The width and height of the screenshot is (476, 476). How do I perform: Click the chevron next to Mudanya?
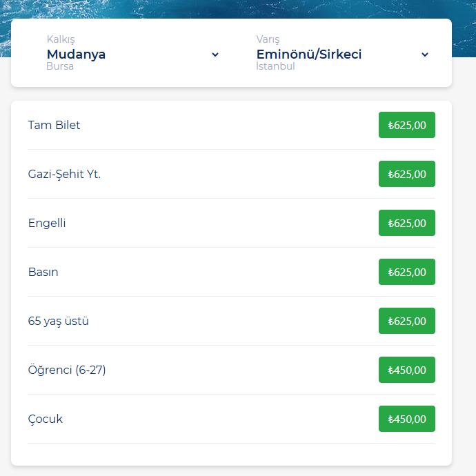[x=215, y=54]
